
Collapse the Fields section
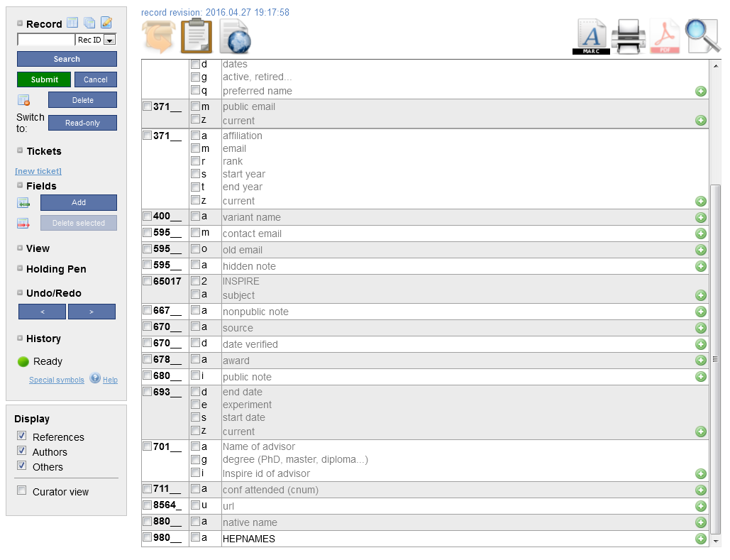pyautogui.click(x=20, y=185)
